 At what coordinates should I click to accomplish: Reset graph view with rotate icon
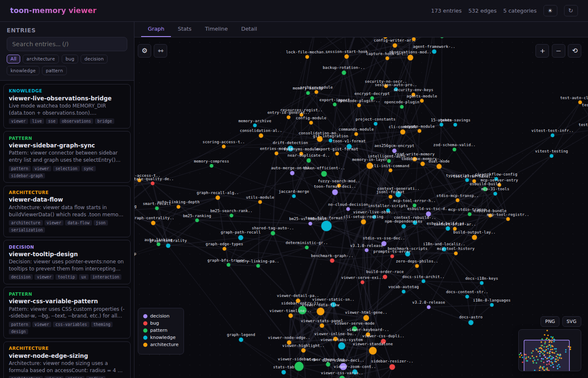pos(575,51)
